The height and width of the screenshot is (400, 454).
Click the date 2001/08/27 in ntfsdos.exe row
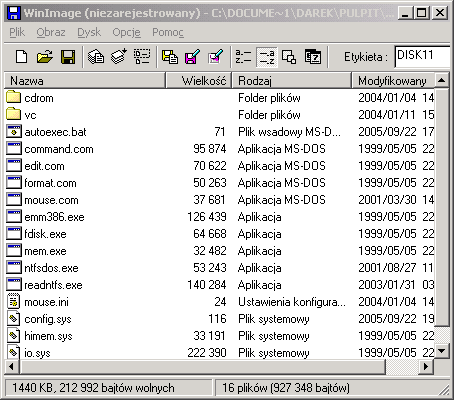387,268
